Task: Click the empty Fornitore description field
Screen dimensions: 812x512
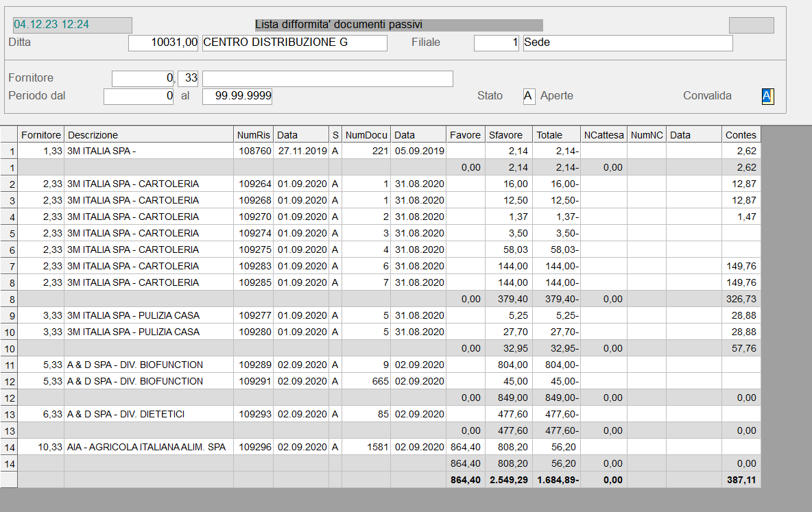Action: (x=327, y=78)
